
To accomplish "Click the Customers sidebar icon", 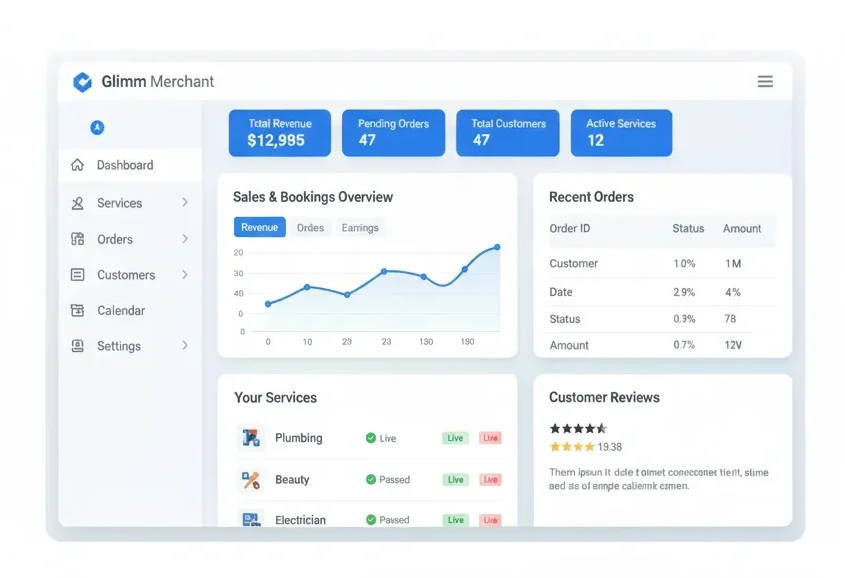I will point(78,275).
